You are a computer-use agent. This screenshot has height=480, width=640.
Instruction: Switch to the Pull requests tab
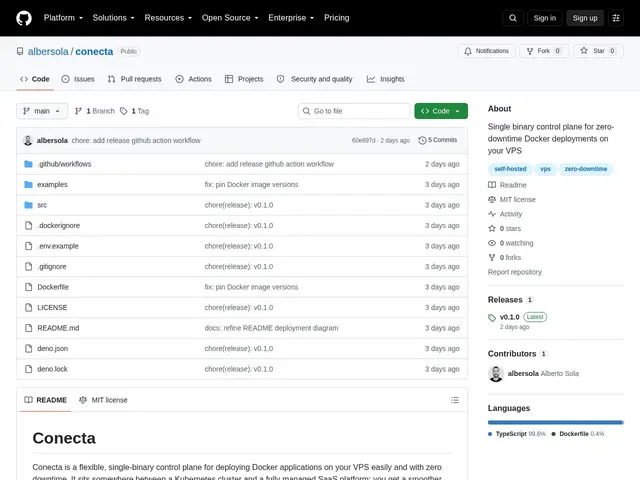click(x=134, y=79)
